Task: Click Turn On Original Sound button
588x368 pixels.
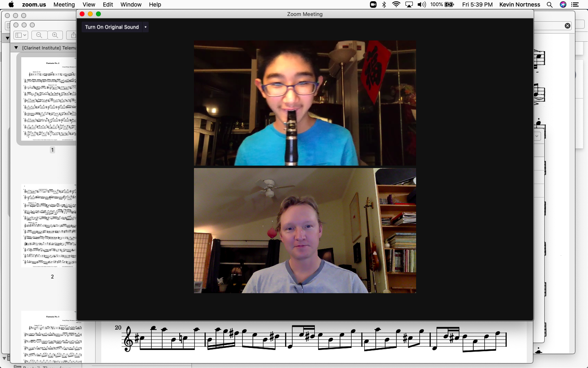Action: tap(112, 27)
